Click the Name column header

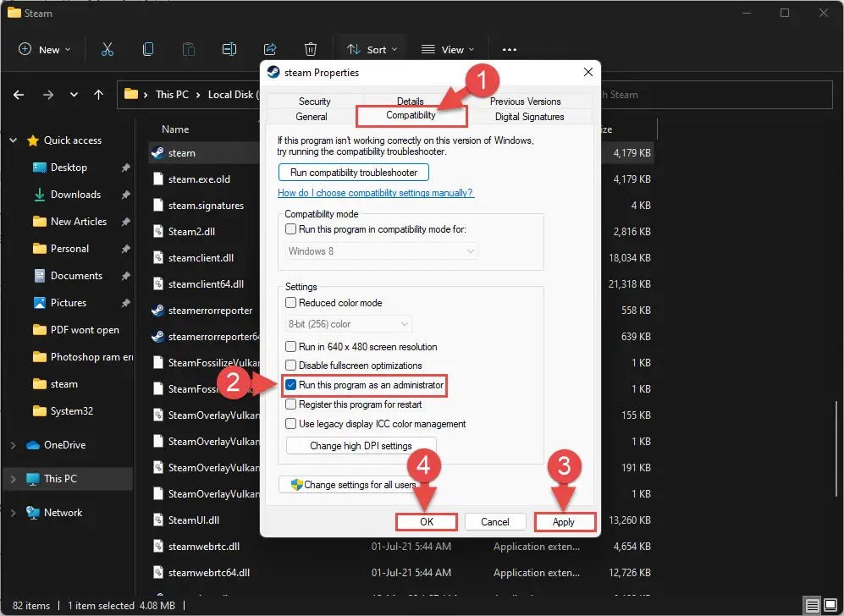175,129
